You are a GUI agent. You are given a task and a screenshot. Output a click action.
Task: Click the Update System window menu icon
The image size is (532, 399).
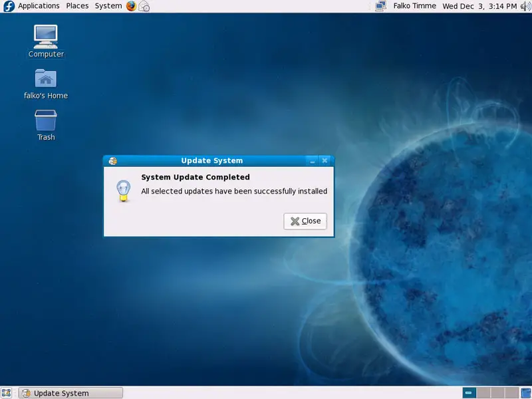coord(112,161)
